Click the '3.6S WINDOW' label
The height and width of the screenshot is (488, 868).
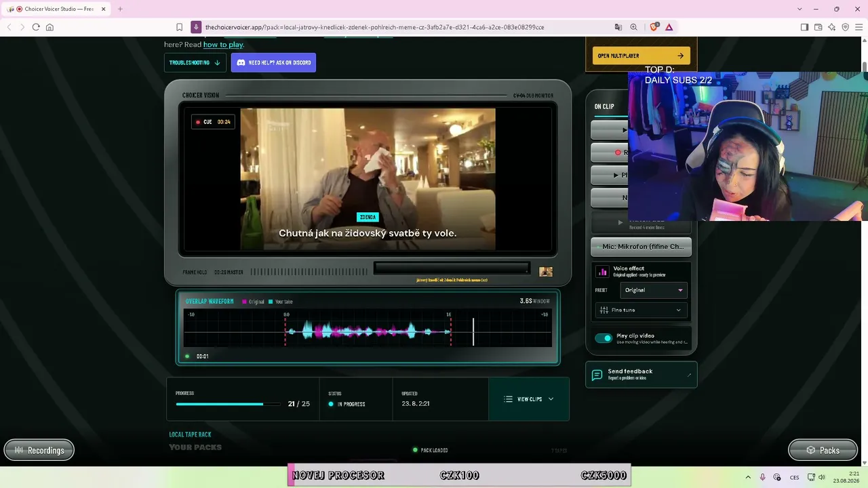point(535,301)
